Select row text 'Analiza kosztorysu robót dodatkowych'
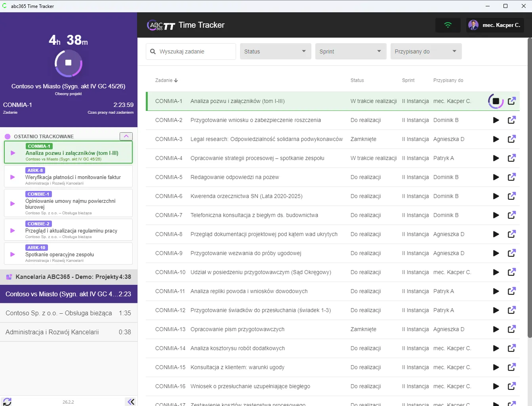Viewport: 532px width, 406px height. pyautogui.click(x=238, y=348)
